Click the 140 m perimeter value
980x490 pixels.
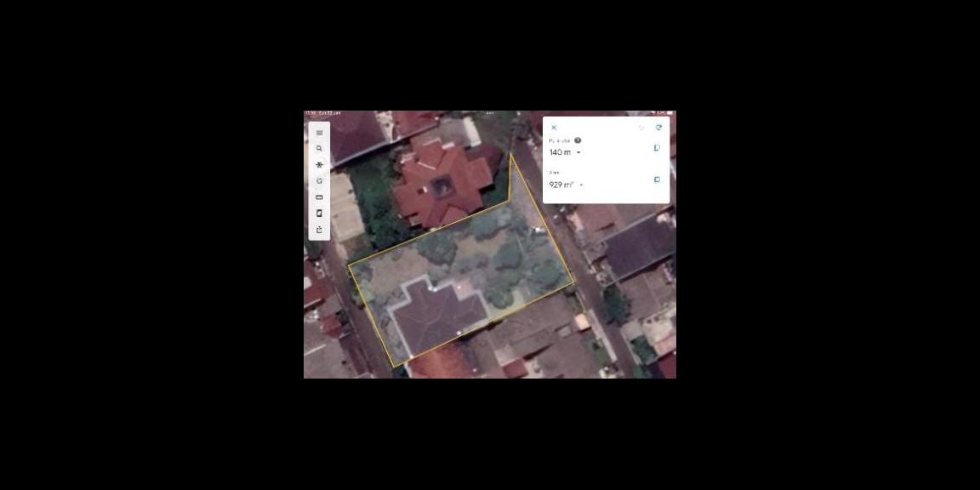coord(560,152)
